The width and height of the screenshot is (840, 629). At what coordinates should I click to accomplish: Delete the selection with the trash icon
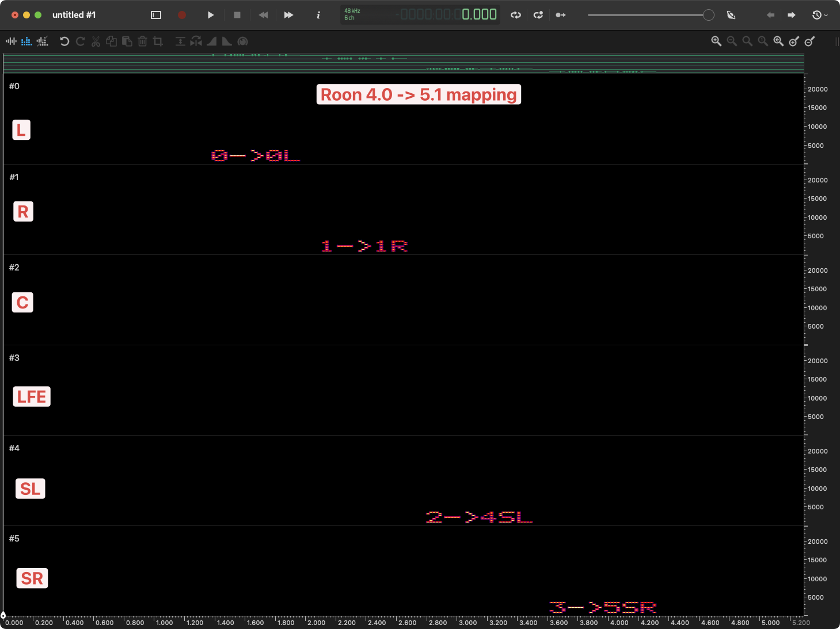[x=142, y=41]
